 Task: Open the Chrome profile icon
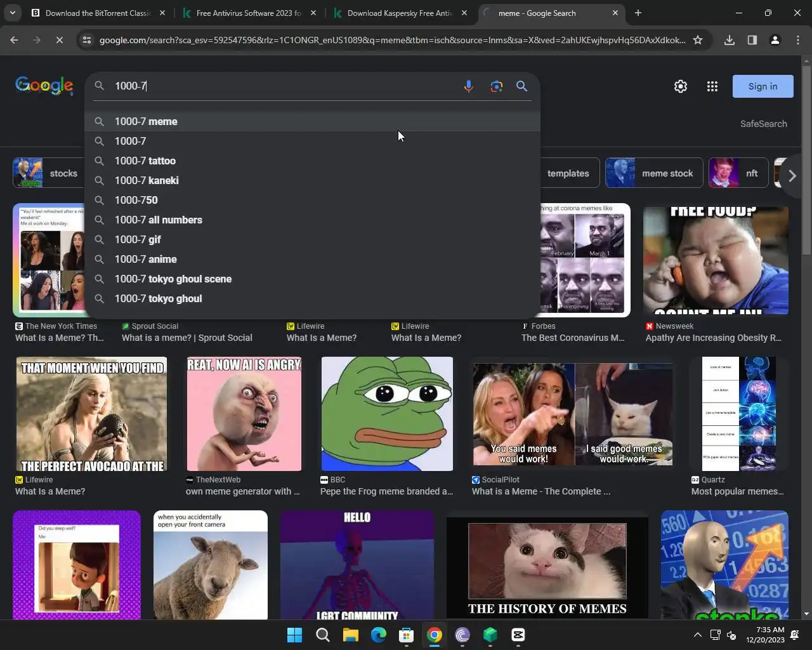(x=775, y=40)
